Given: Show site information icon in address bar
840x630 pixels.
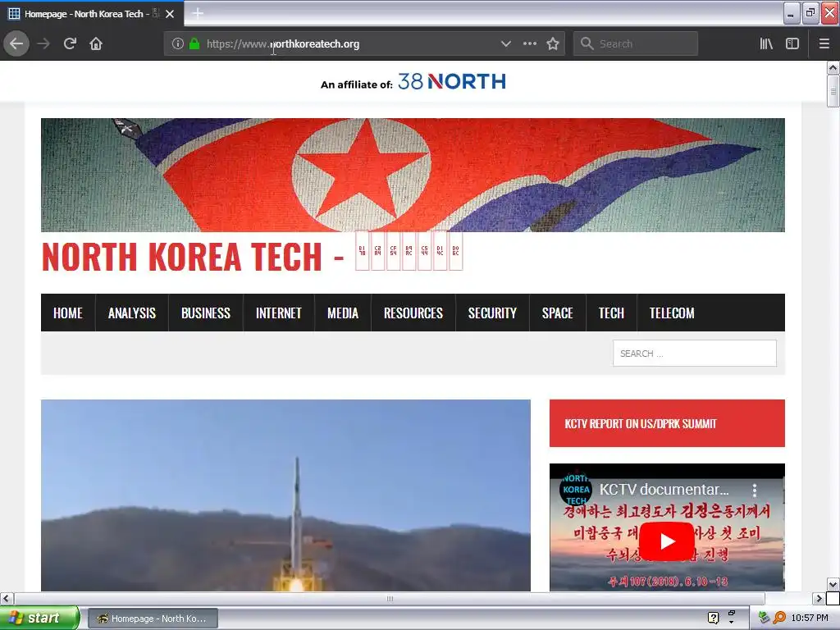Looking at the screenshot, I should click(178, 43).
